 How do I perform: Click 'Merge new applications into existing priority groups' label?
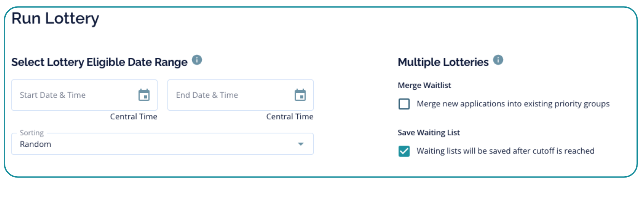[513, 104]
